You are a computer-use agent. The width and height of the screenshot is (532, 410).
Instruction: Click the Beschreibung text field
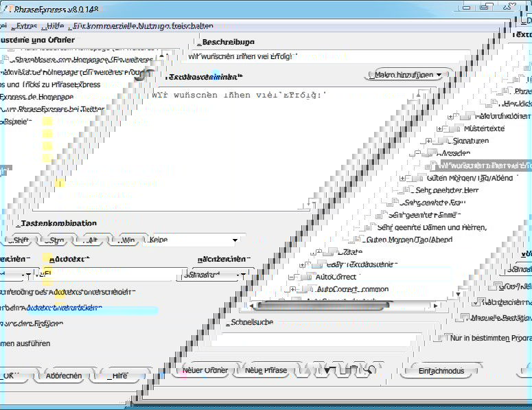tap(325, 57)
